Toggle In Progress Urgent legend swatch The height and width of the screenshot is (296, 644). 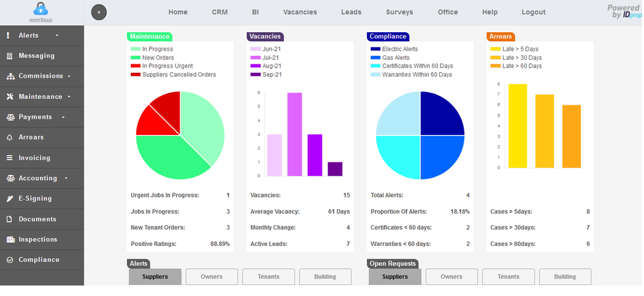(x=135, y=66)
